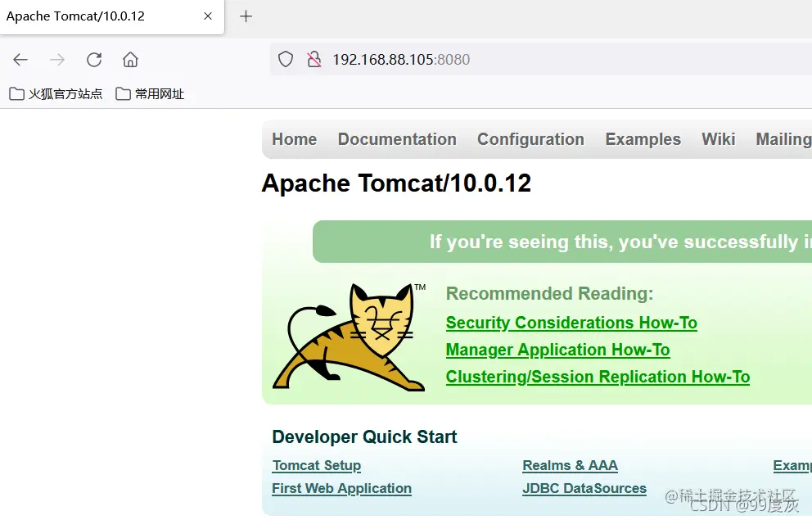Open the Configuration navigation item

click(x=530, y=139)
